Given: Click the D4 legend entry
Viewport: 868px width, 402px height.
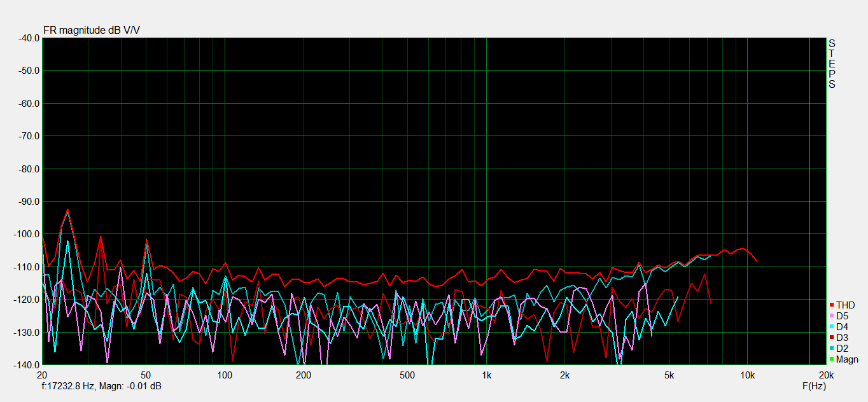Looking at the screenshot, I should [839, 326].
